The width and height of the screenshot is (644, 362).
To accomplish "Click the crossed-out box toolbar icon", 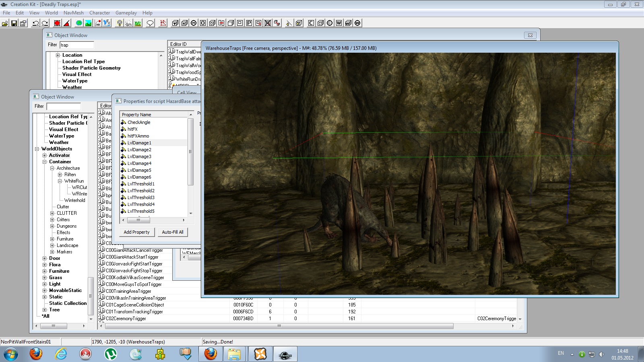I will 268,23.
